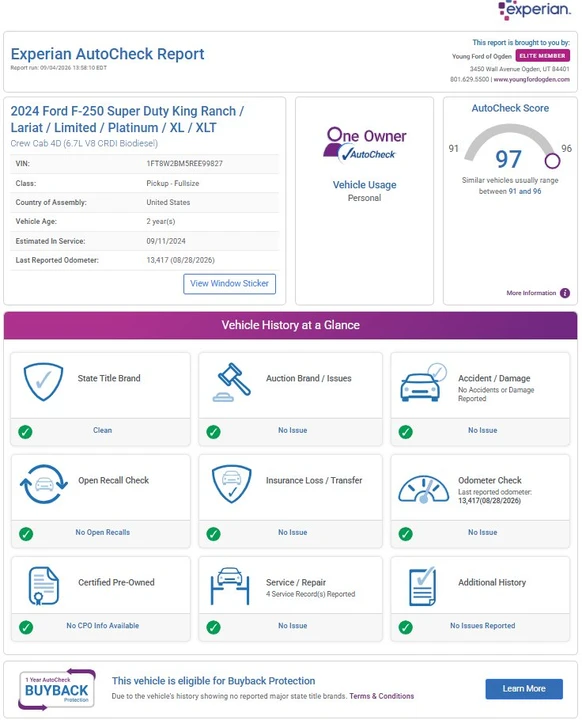This screenshot has height=720, width=582.
Task: Click the Buyback Protection badge image
Action: (57, 689)
